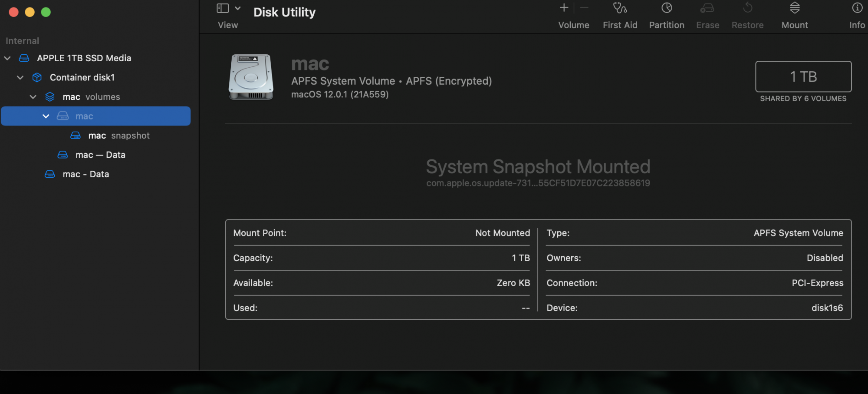
Task: Run First Aid stethoscope icon
Action: tap(620, 8)
